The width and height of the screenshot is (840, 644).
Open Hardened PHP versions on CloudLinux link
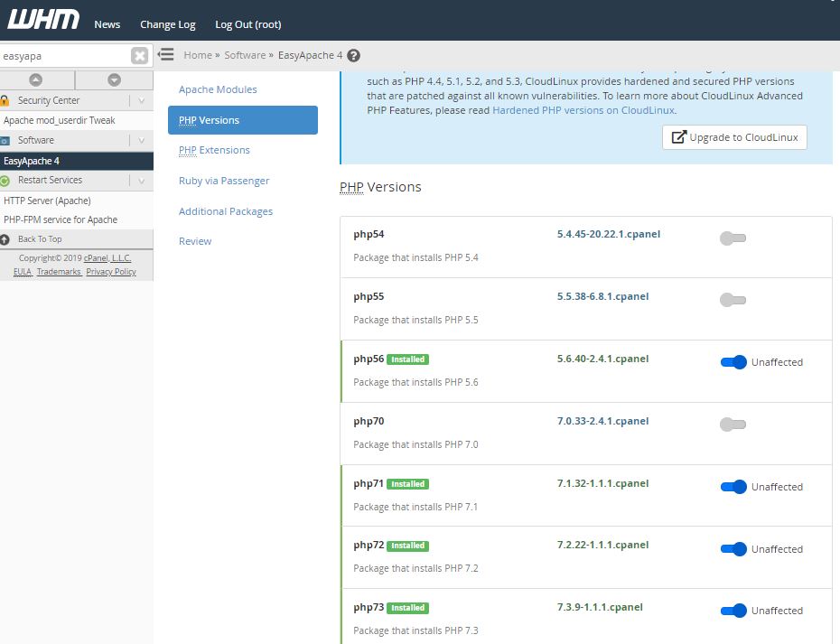(583, 110)
